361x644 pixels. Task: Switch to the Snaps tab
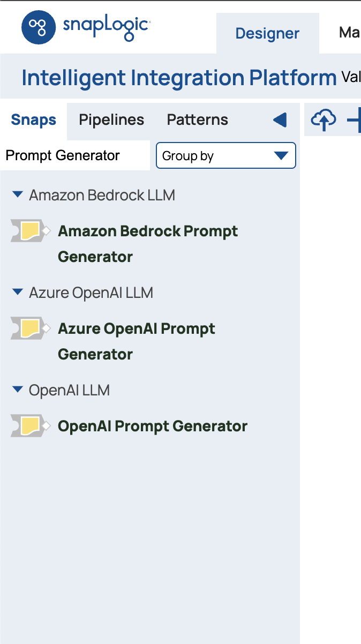pos(34,120)
